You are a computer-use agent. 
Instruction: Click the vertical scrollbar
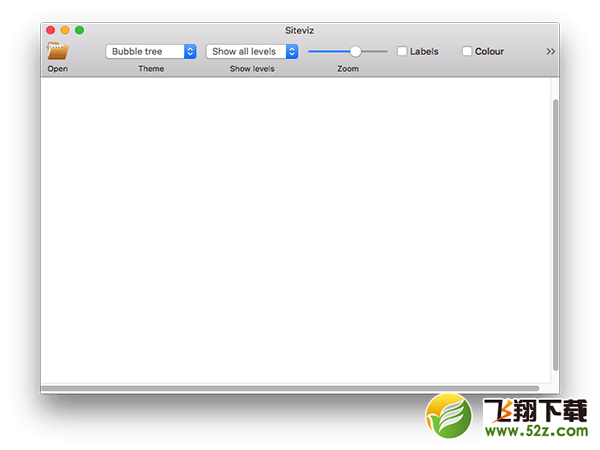[x=555, y=235]
